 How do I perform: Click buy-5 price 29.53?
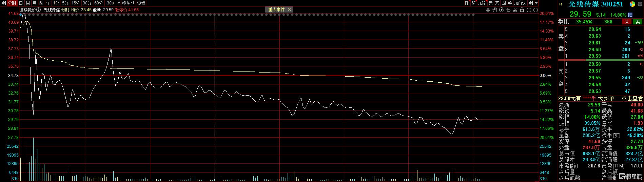point(594,91)
